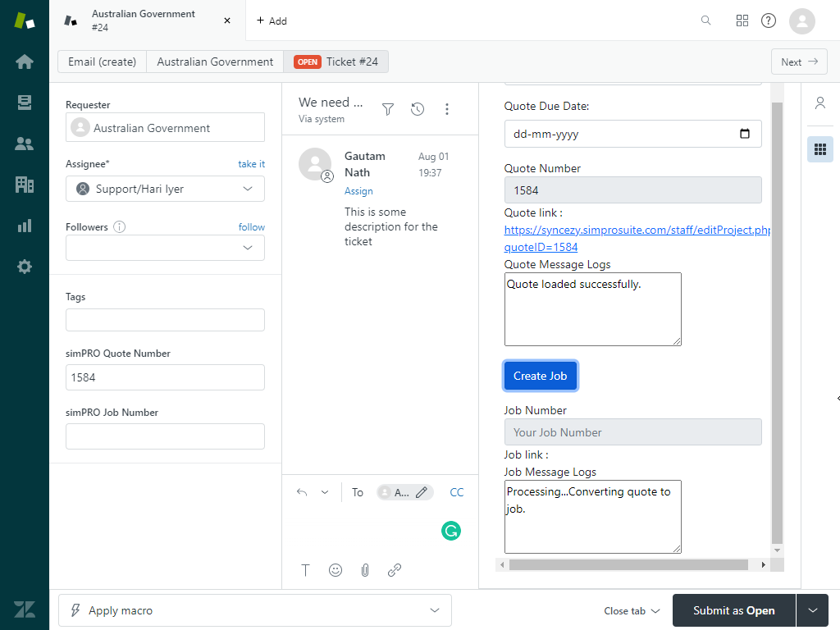Screen dimensions: 840x630
Task: Open the Reporting bar chart icon
Action: pyautogui.click(x=25, y=226)
